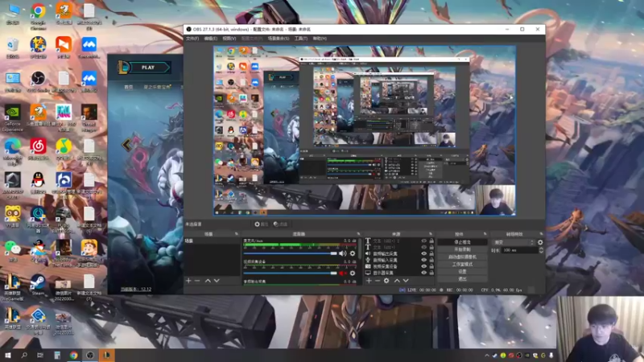
Task: Toggle visibility of 音频输入采集 source
Action: pyautogui.click(x=424, y=260)
